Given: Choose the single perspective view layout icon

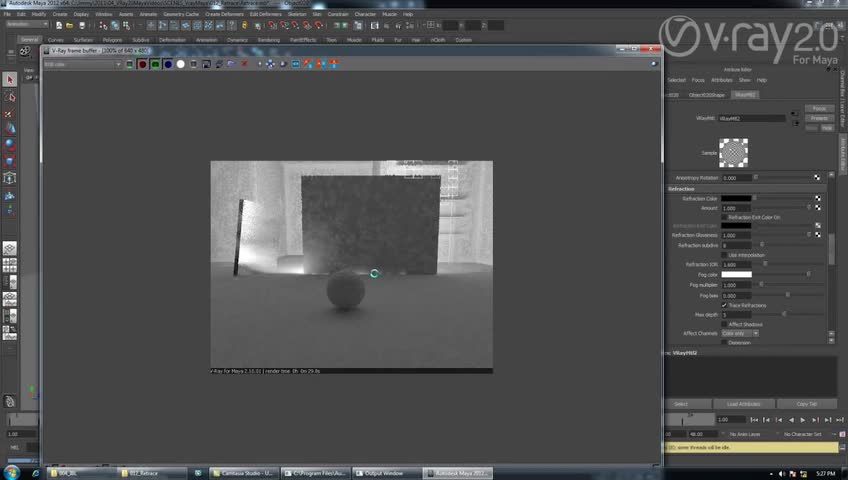Looking at the screenshot, I should coord(10,249).
